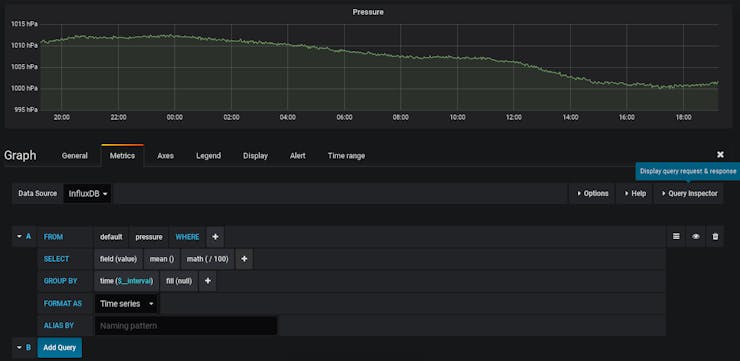This screenshot has width=740, height=361.
Task: Click the FORMAT AS row label
Action: [x=63, y=303]
